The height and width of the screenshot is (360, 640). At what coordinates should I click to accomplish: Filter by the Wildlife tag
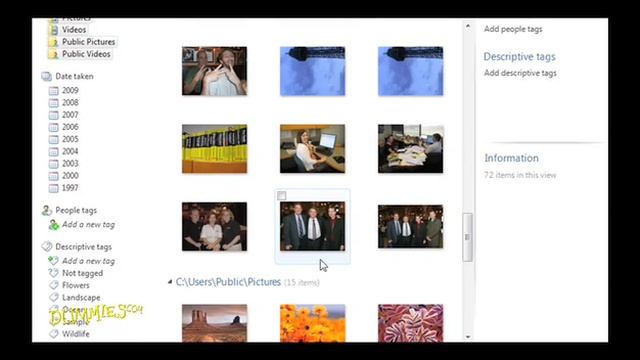click(76, 334)
